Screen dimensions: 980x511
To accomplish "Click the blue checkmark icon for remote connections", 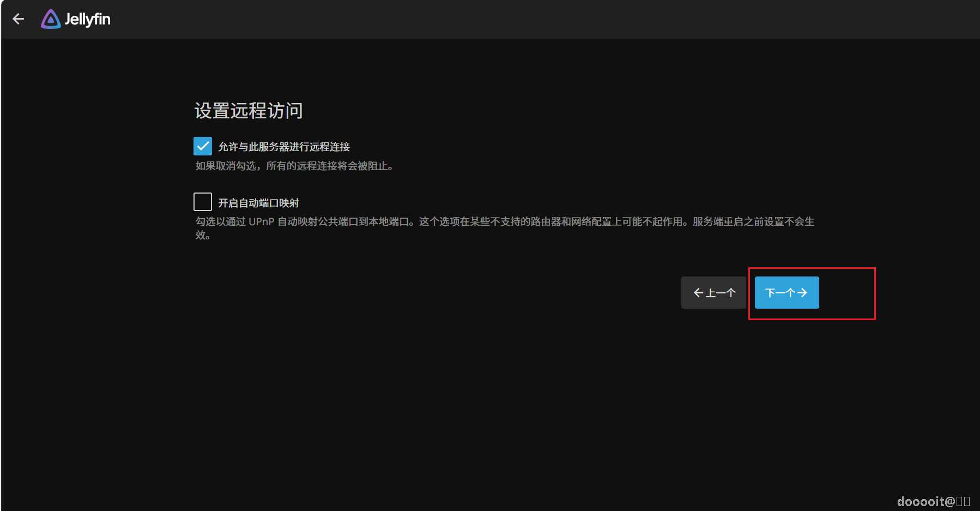I will [x=202, y=146].
